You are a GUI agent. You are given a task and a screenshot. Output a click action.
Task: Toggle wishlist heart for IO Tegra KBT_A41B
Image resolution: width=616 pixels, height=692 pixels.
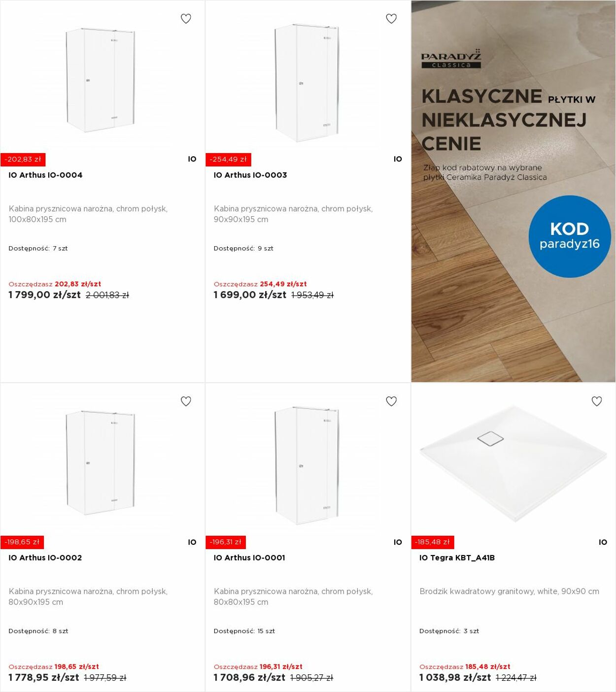597,401
